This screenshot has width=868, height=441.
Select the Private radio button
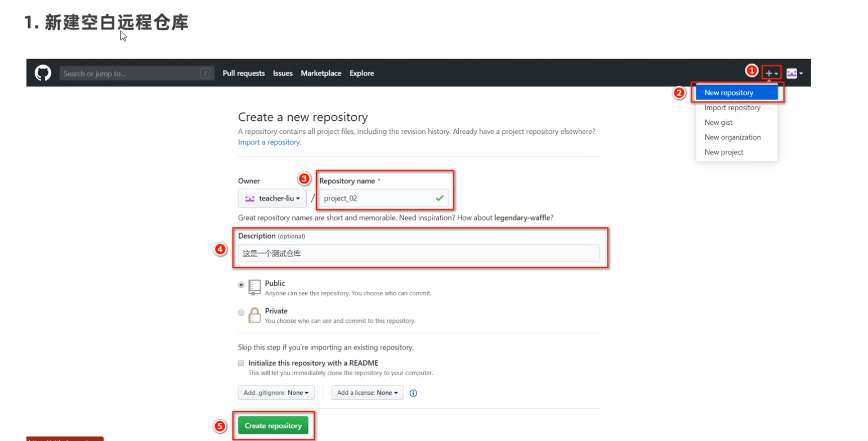[x=241, y=312]
